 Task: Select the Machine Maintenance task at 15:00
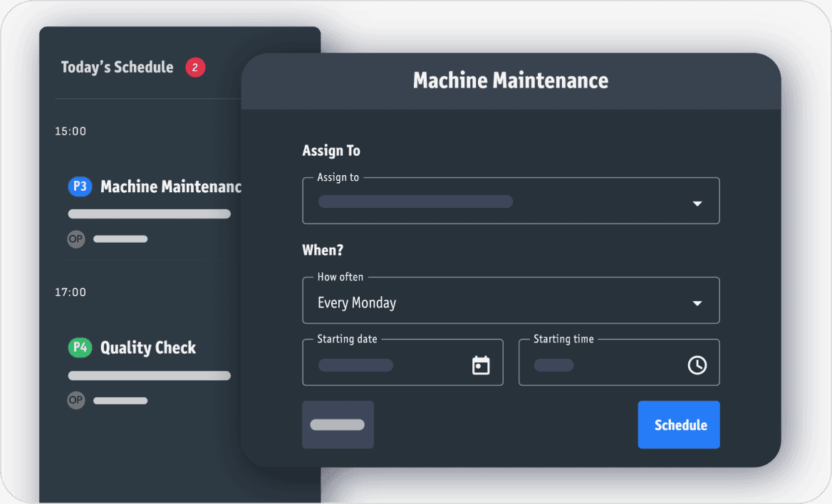tap(171, 187)
